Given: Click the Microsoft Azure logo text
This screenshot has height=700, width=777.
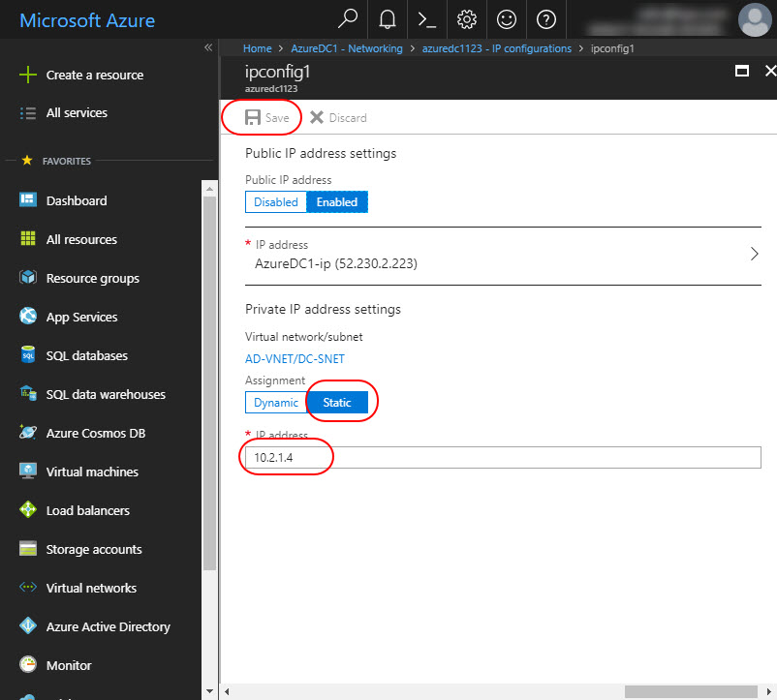Looking at the screenshot, I should pos(87,20).
